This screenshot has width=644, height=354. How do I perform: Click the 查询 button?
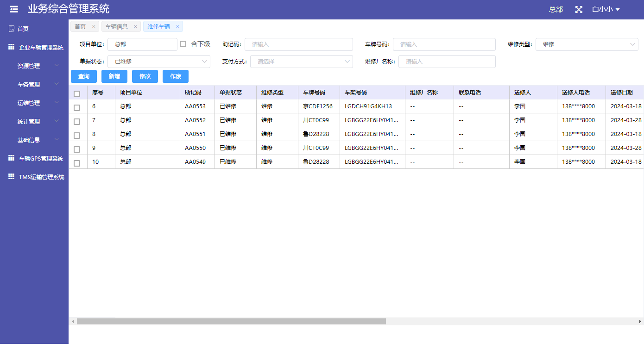click(84, 76)
